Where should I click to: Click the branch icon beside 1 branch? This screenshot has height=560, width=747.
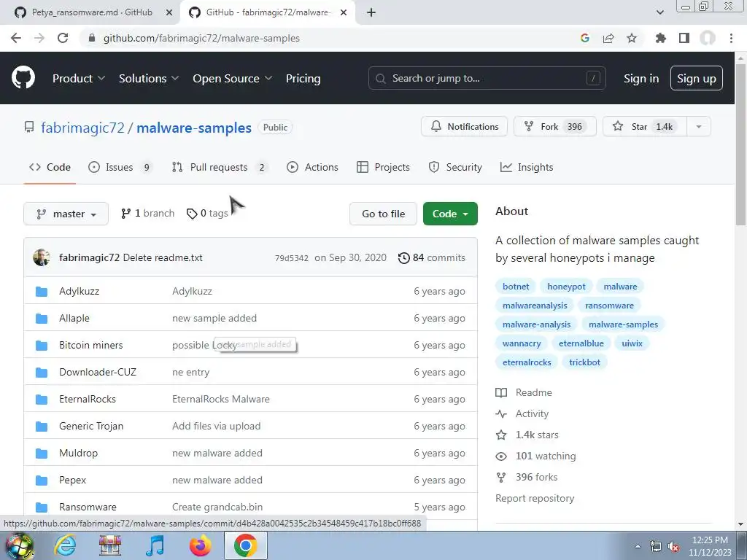tap(125, 214)
